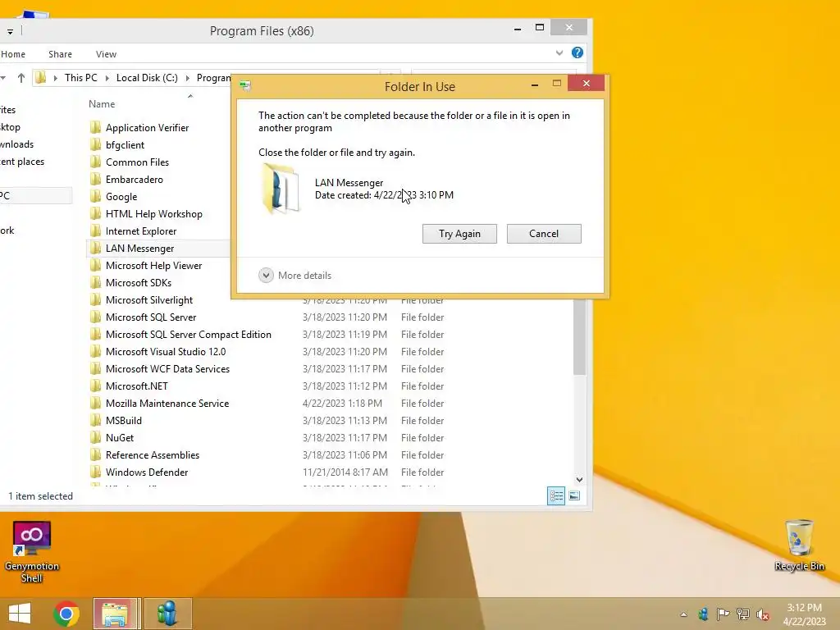
Task: Switch to File Explorer taskbar button
Action: click(116, 614)
